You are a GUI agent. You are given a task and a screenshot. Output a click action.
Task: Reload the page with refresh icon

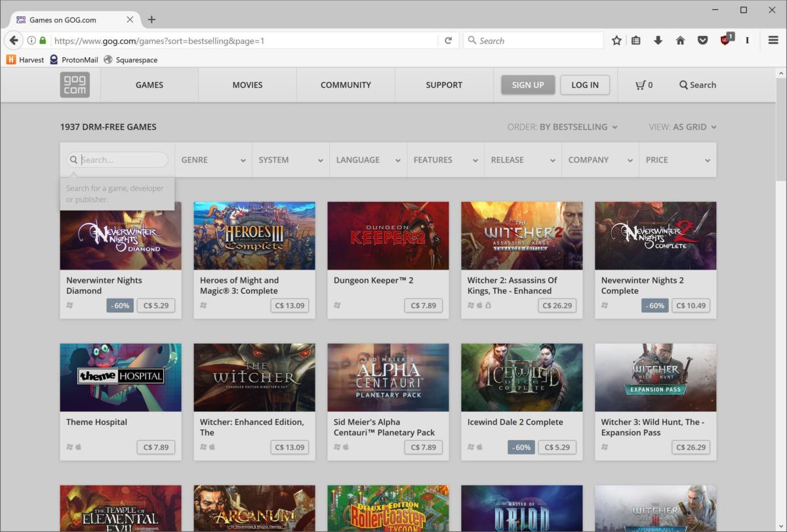pyautogui.click(x=448, y=41)
